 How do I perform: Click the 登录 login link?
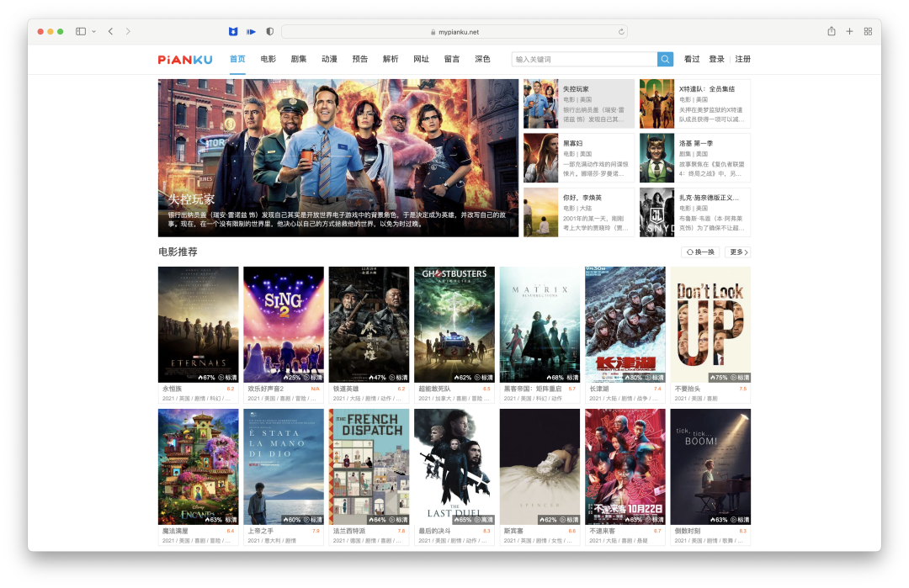click(716, 59)
